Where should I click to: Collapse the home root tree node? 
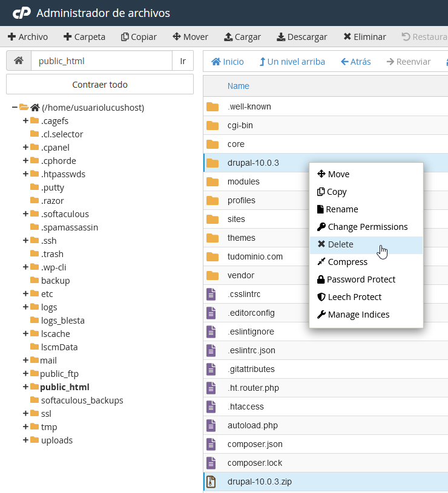[15, 108]
